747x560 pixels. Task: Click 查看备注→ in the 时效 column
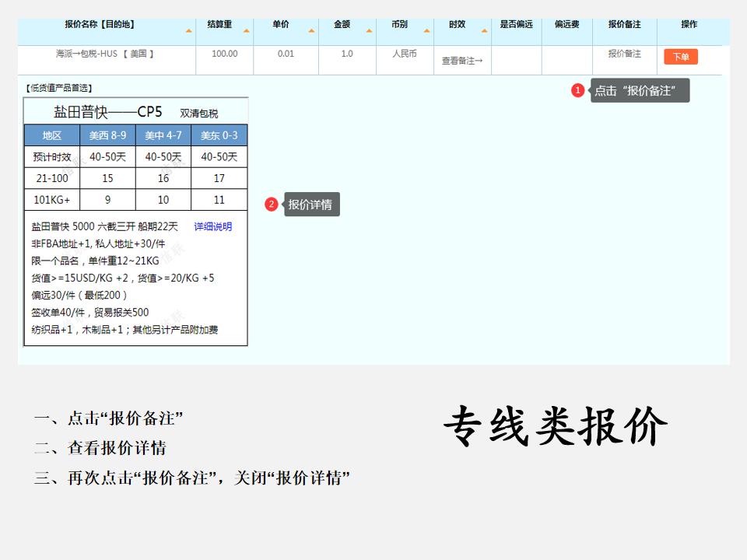[x=462, y=60]
